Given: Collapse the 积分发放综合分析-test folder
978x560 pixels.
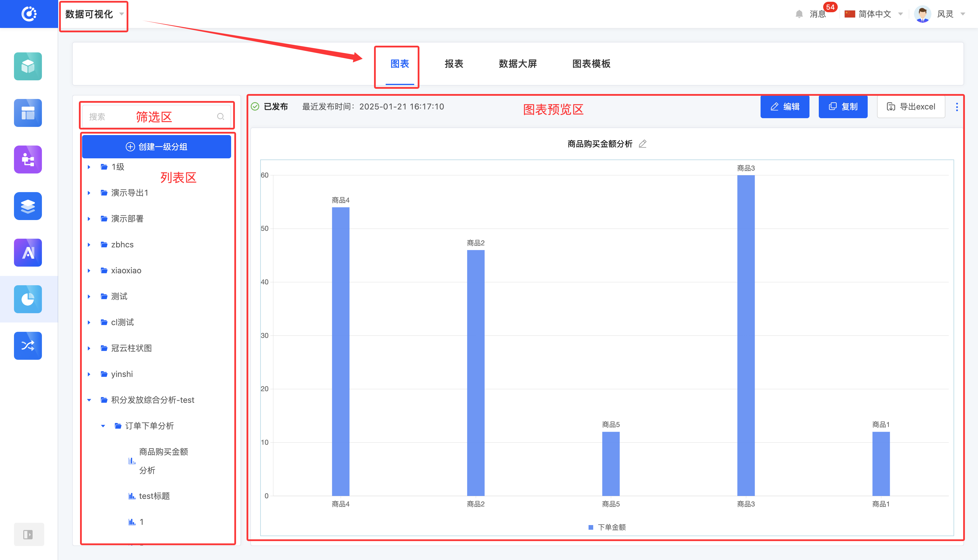Looking at the screenshot, I should coord(89,400).
